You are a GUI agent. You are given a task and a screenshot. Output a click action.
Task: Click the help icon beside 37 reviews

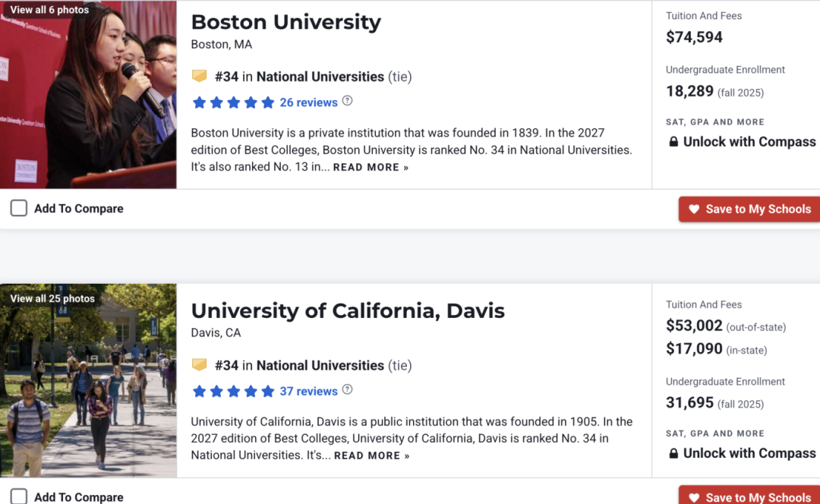pos(347,389)
